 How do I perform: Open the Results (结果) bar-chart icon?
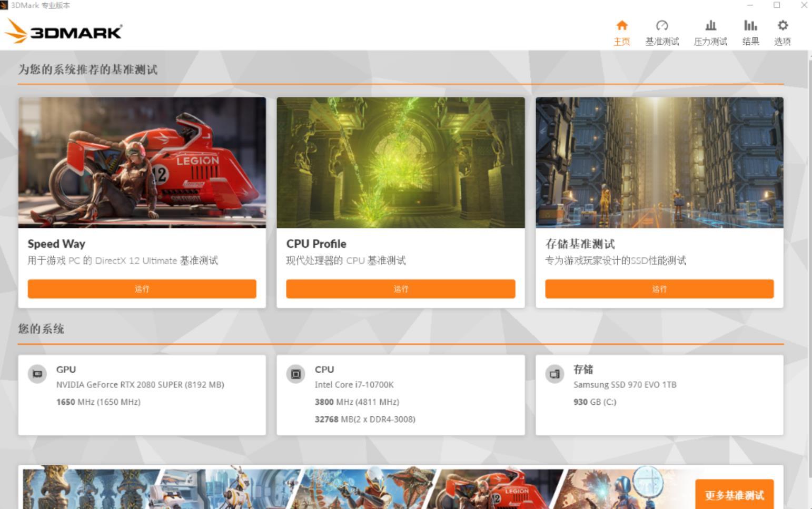coord(750,25)
